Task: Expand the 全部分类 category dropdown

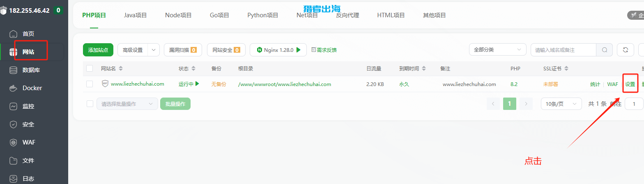Action: (x=497, y=50)
